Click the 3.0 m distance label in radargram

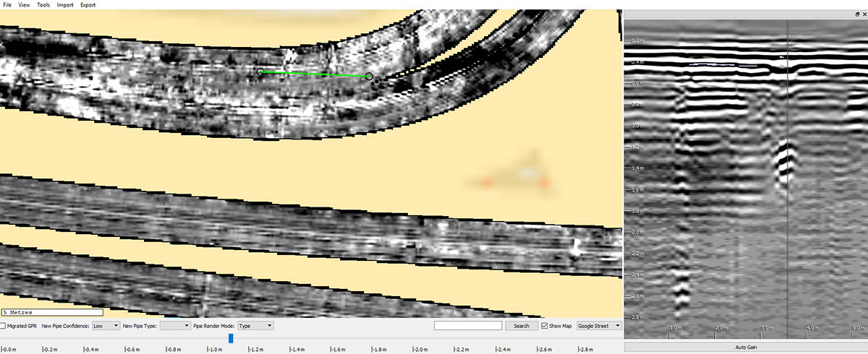pyautogui.click(x=765, y=328)
